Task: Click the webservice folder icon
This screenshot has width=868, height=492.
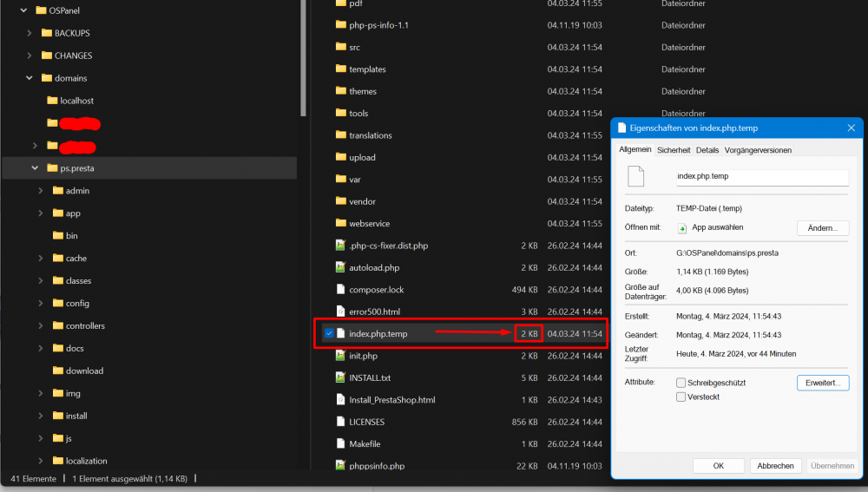Action: coord(340,223)
